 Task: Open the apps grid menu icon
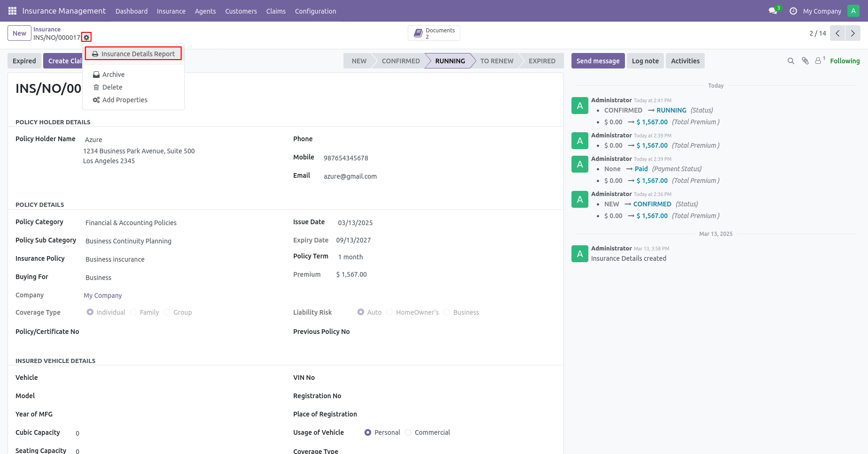point(12,11)
